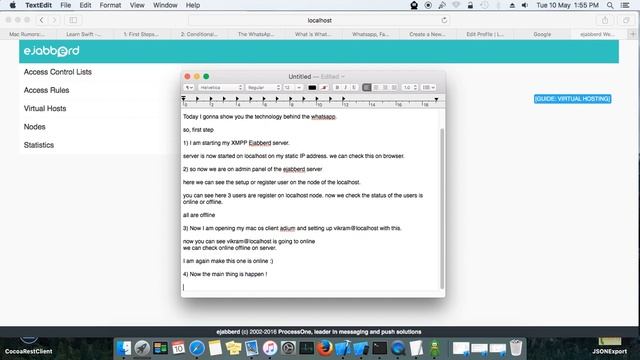Viewport: 640px width, 360px height.
Task: Open the black text color swatch
Action: [x=312, y=87]
